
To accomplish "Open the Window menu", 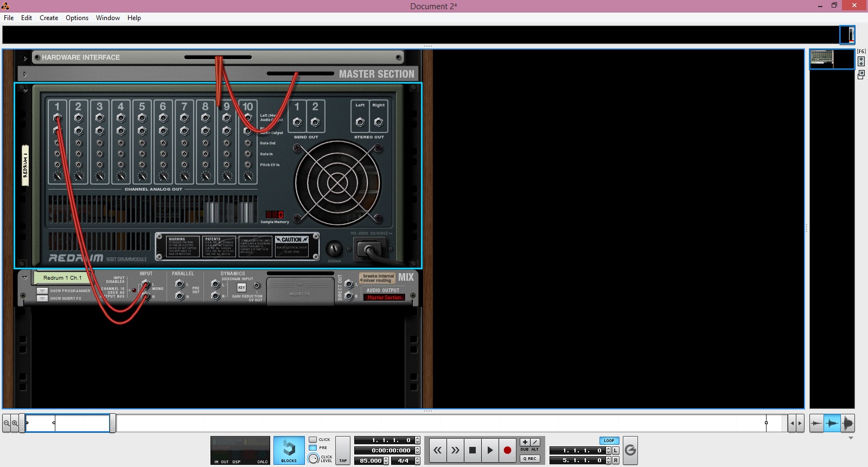I will tap(108, 18).
